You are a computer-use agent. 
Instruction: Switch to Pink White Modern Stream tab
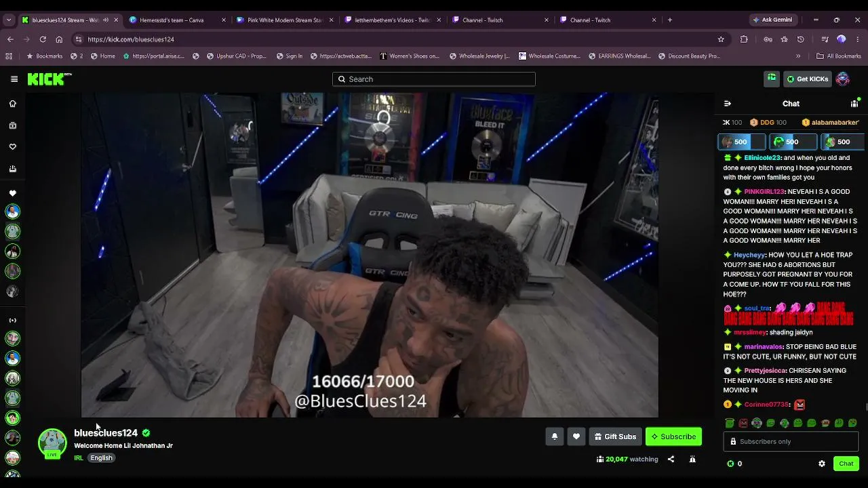(x=285, y=20)
